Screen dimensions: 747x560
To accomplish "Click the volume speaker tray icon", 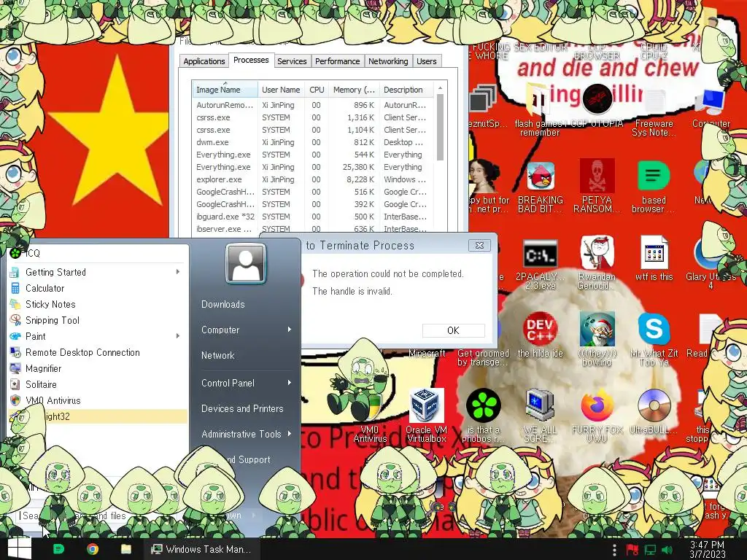I will tap(667, 550).
